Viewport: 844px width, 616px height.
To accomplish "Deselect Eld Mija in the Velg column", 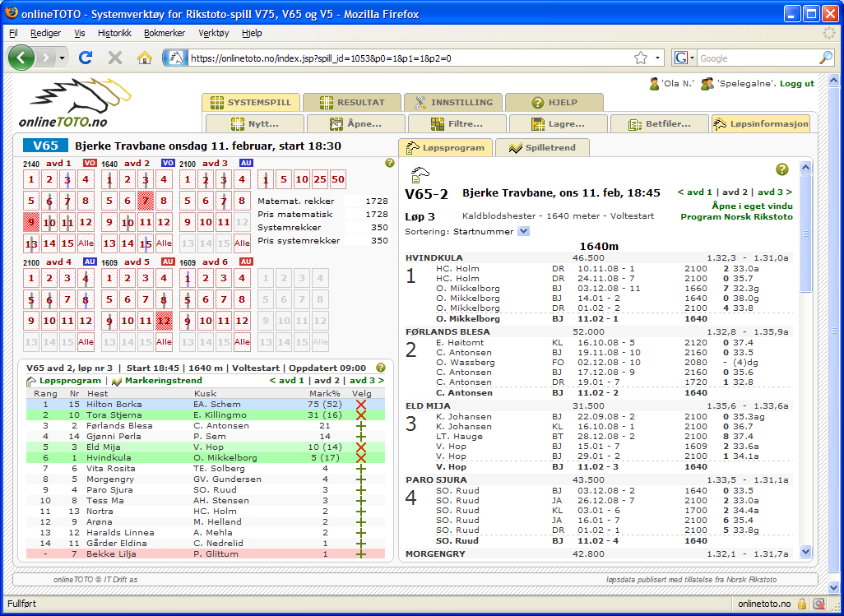I will click(x=361, y=447).
